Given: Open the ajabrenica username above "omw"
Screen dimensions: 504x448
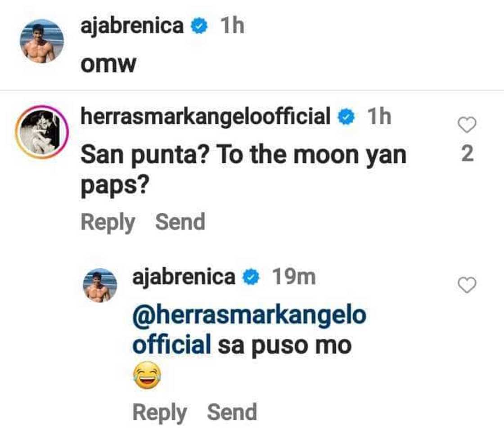Looking at the screenshot, I should (132, 26).
